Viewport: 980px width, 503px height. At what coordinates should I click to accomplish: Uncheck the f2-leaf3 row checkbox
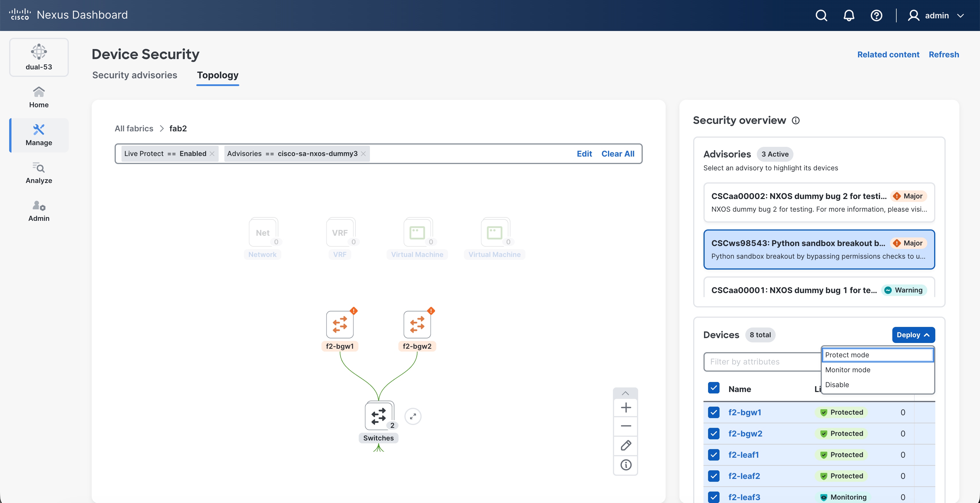tap(713, 497)
